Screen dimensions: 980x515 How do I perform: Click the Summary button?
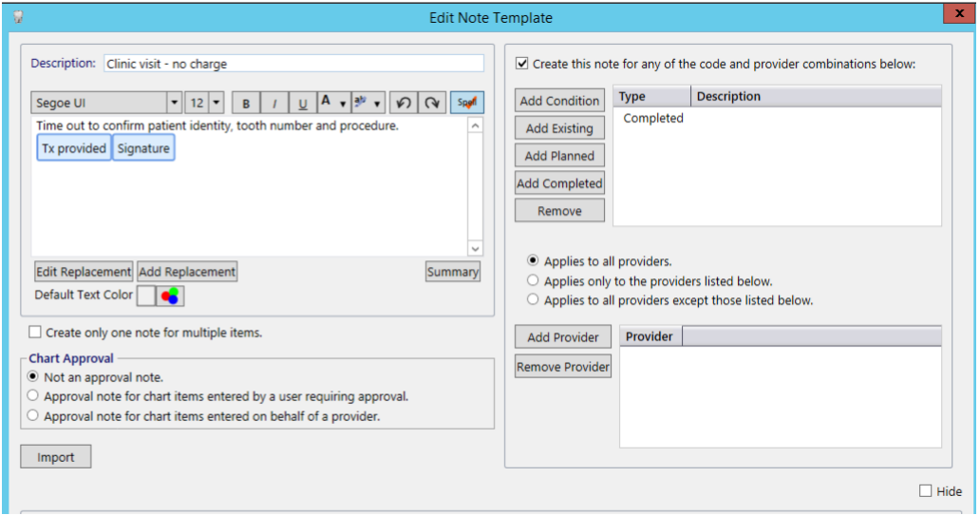(x=453, y=272)
